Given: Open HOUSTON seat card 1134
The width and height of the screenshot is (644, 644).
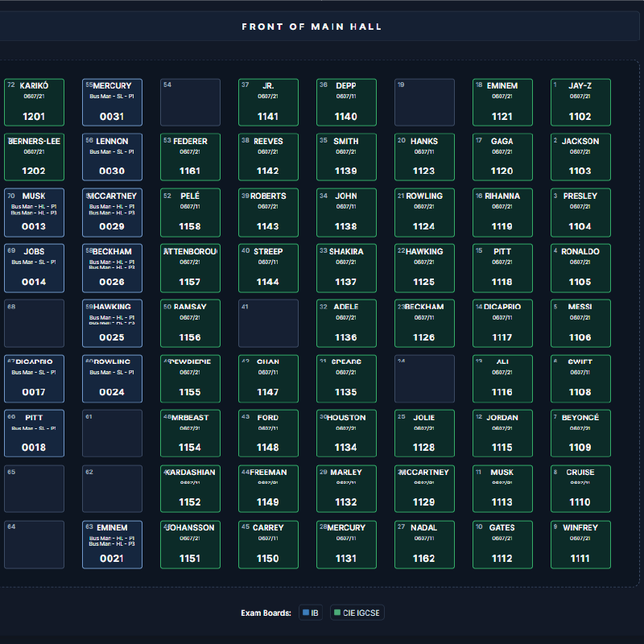Looking at the screenshot, I should (x=346, y=433).
